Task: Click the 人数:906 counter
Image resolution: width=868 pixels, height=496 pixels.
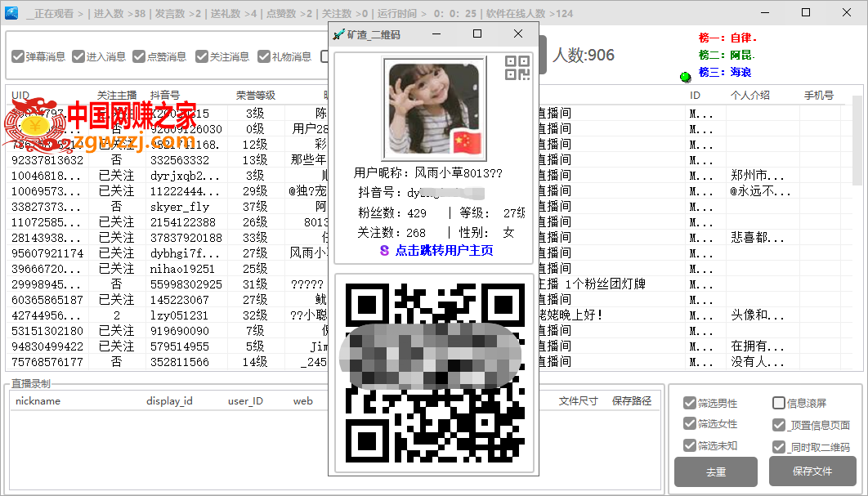Action: 583,55
